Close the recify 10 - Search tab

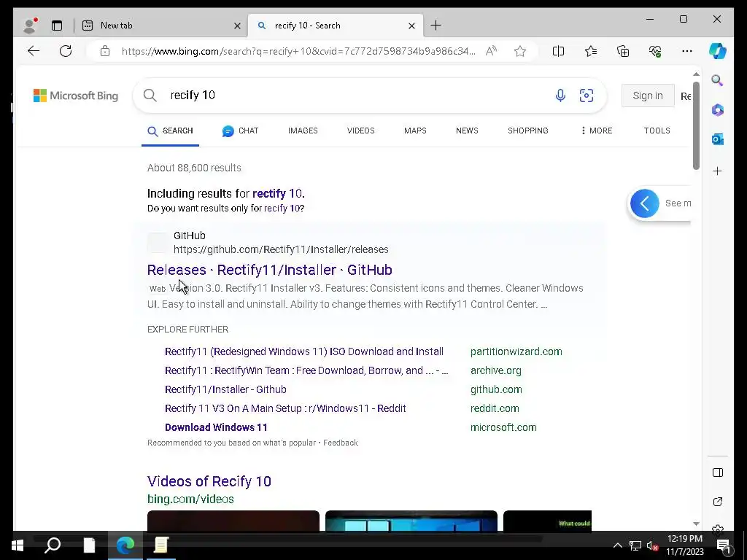411,26
